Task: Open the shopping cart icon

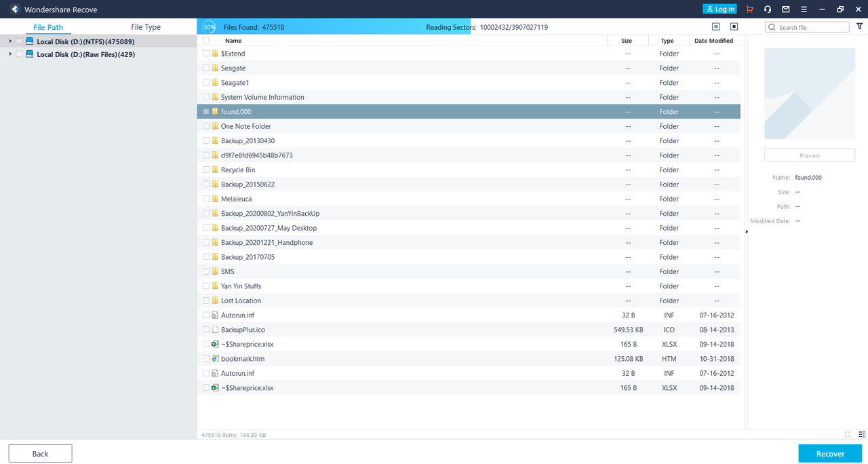Action: [749, 9]
